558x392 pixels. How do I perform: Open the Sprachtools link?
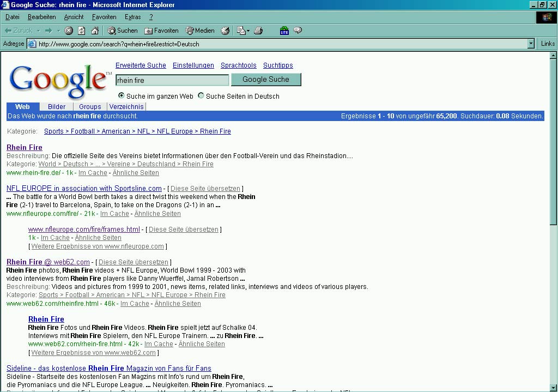click(x=239, y=65)
